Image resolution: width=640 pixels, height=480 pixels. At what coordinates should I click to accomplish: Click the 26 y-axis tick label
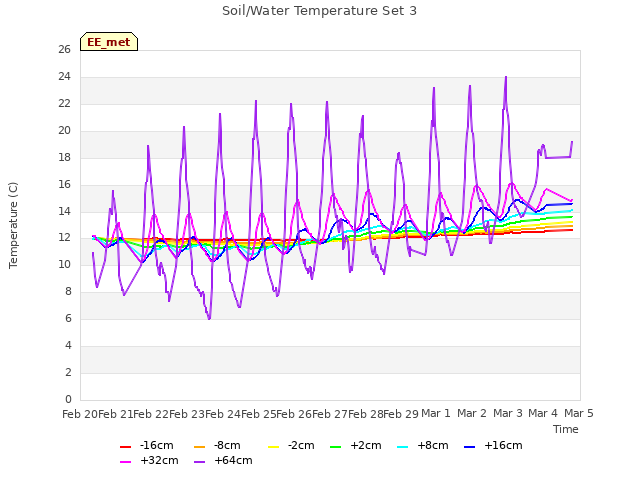pos(64,50)
